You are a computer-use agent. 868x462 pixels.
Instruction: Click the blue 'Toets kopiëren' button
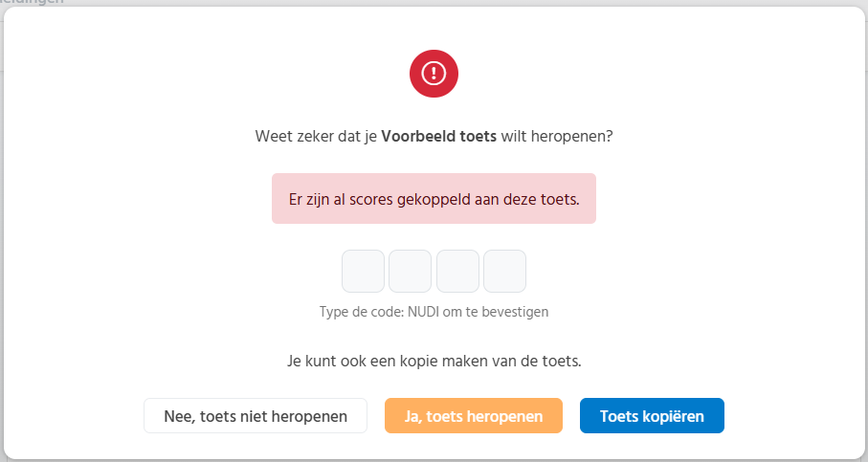(652, 416)
